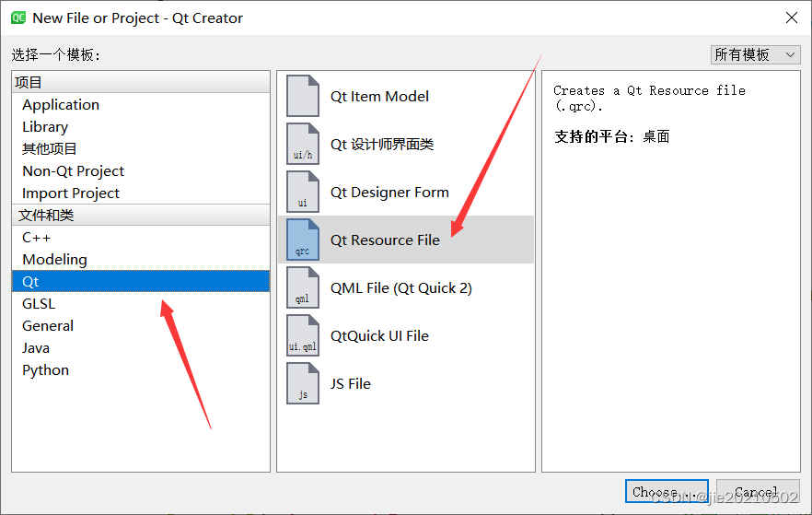Click the Cancel button
Viewport: 812px width, 515px height.
click(x=758, y=491)
